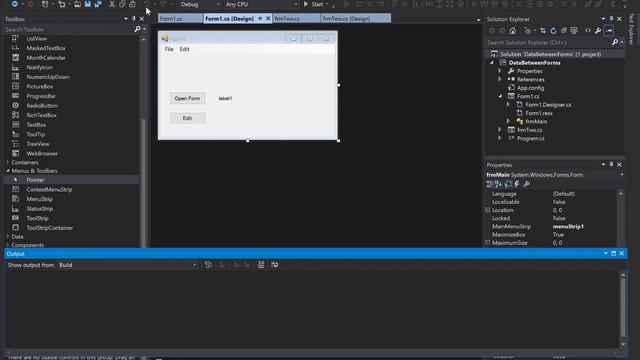Pin the Solution Explorer panel
The image size is (640, 360).
tap(611, 19)
